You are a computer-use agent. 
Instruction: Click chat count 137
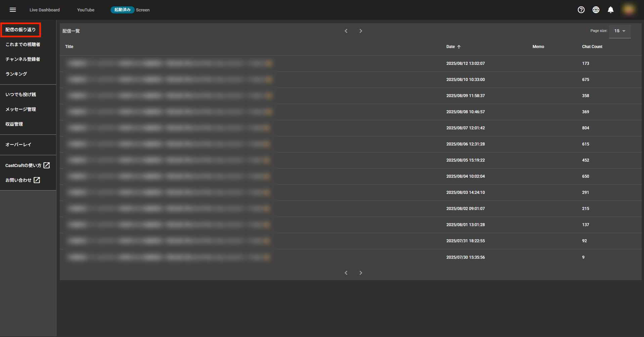point(586,225)
